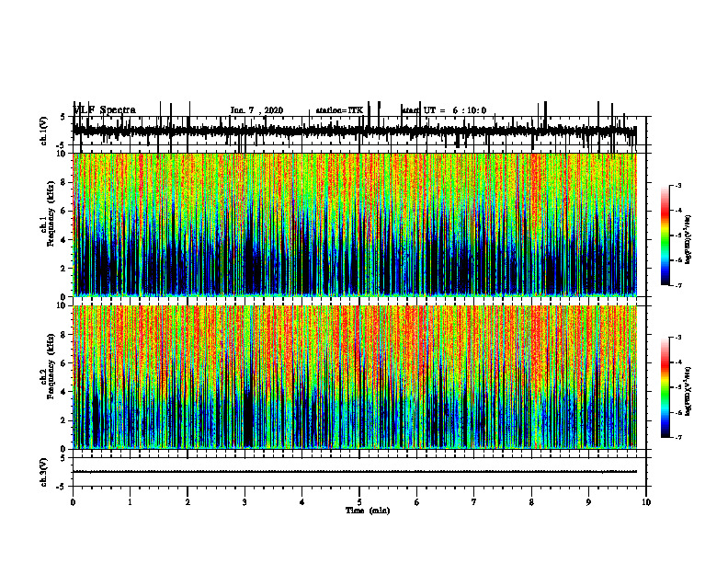Click time-axis tick label "4"
The width and height of the screenshot is (728, 563).
click(x=302, y=502)
